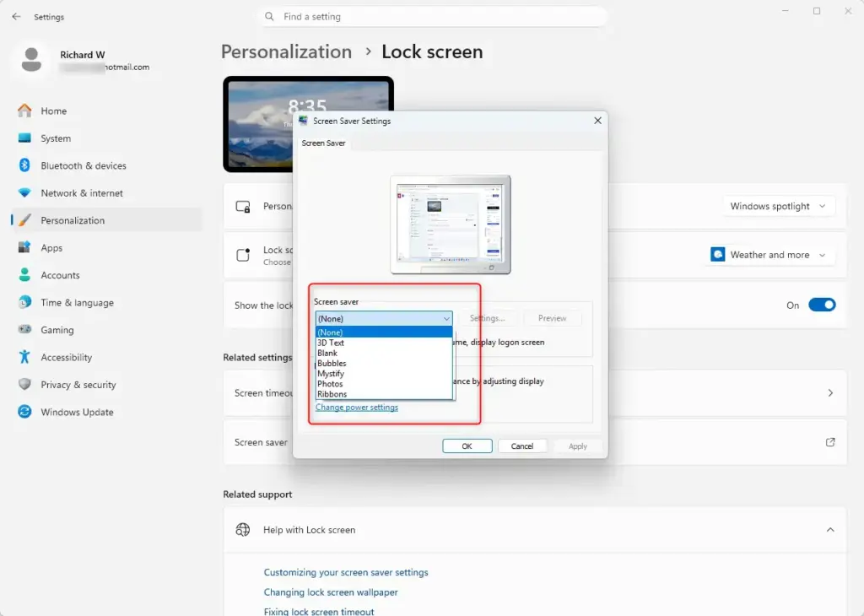Screen dimensions: 864x616
Task: Toggle the lock screen background switch On
Action: 822,305
